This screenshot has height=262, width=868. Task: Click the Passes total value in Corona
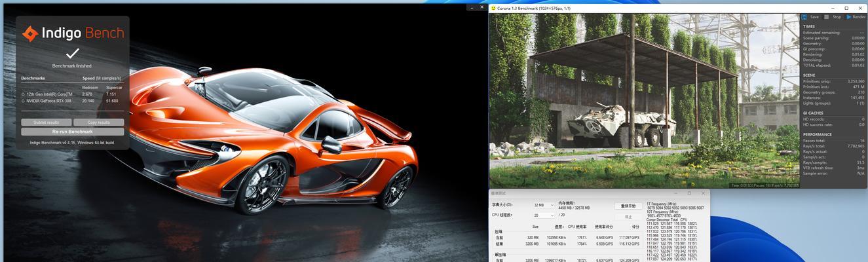pos(862,141)
